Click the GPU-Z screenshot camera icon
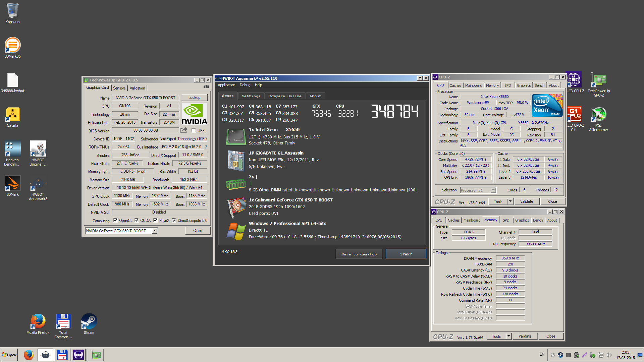The height and width of the screenshot is (362, 644). [x=206, y=87]
